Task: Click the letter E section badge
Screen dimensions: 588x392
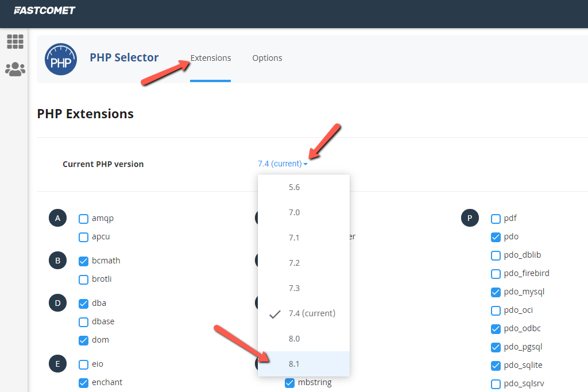Action: tap(57, 364)
